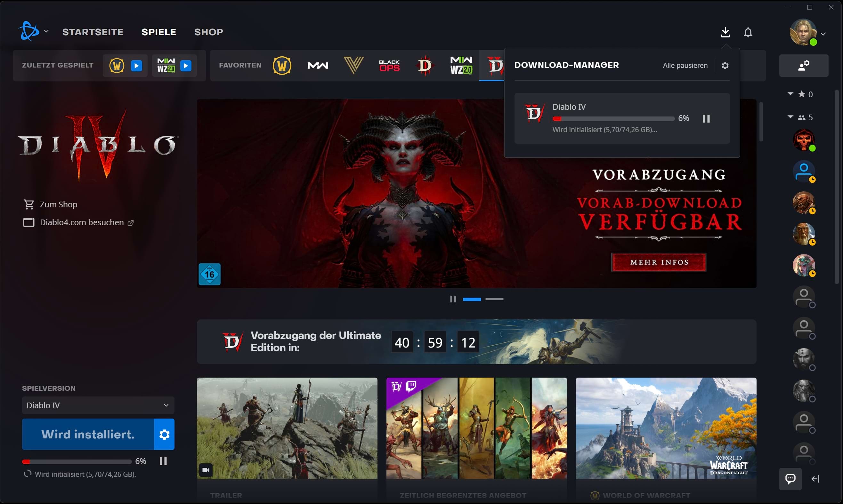Open friend with orc avatar
This screenshot has height=504, width=843.
(x=804, y=203)
